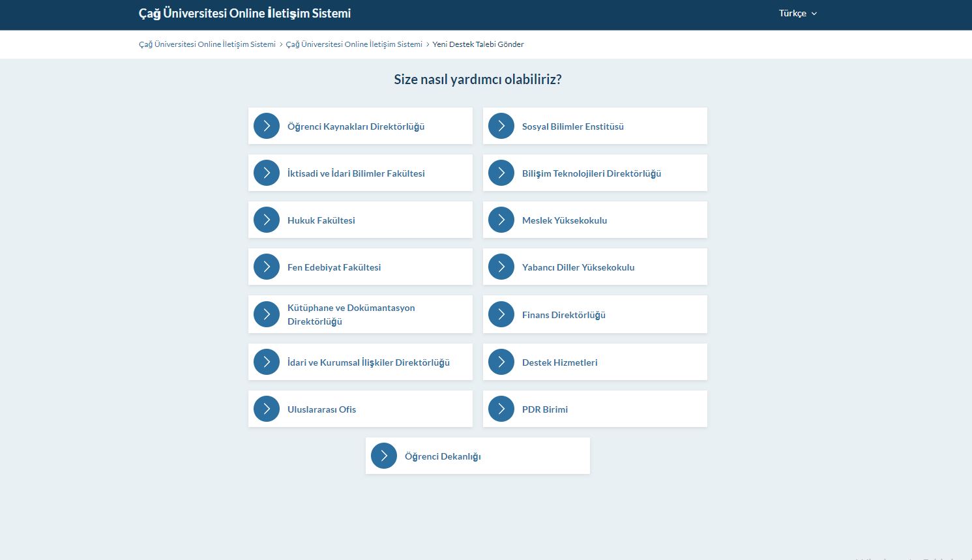This screenshot has width=972, height=560.
Task: Open İdari ve Kurumsal İlişkiler Direktörlüğü
Action: point(368,362)
